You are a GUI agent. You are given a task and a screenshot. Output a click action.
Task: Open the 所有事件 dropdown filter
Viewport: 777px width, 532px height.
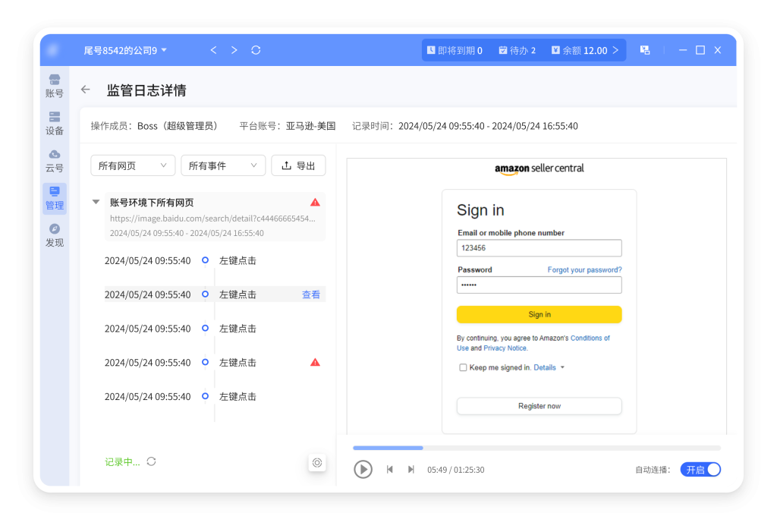point(223,165)
